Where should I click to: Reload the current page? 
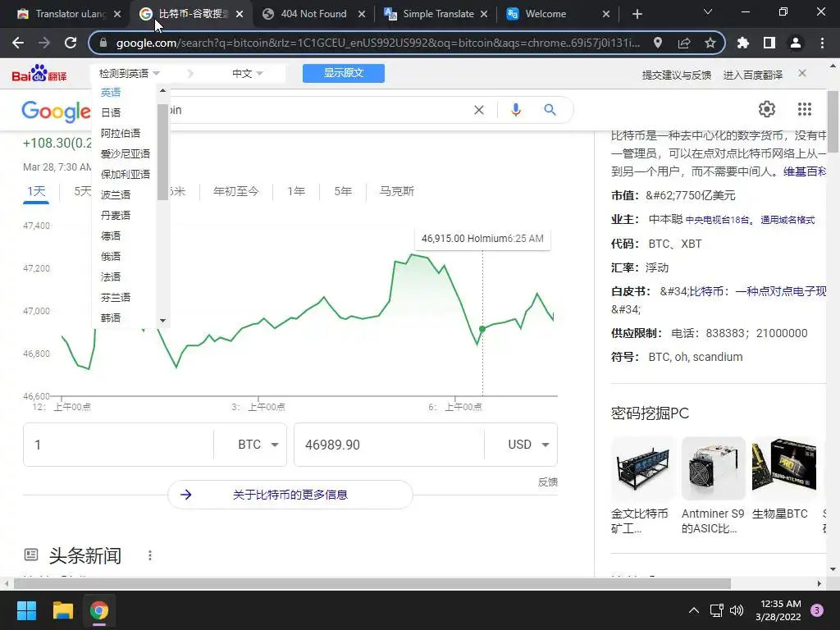pyautogui.click(x=71, y=43)
